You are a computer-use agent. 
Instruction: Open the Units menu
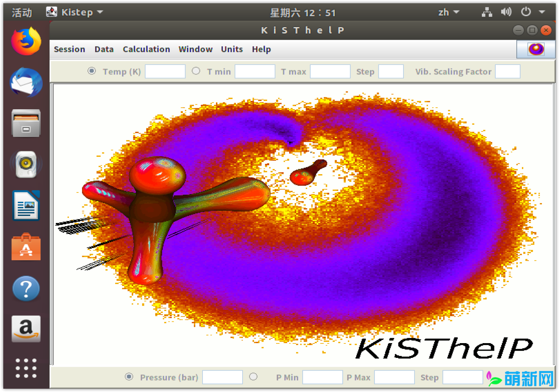[232, 49]
